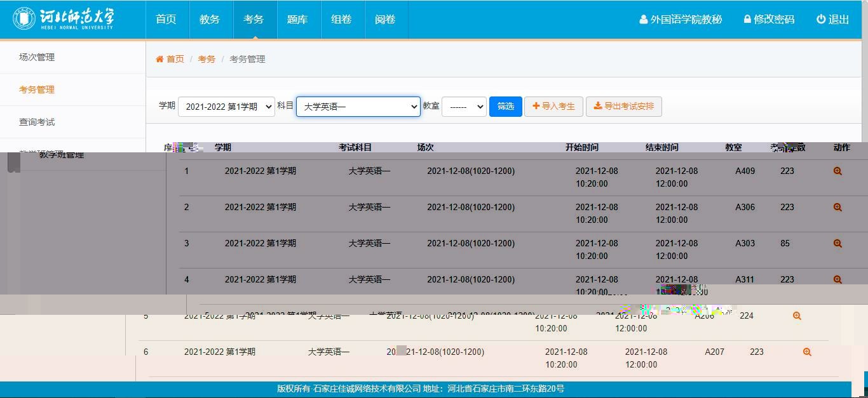Open the 首页 navigation tab
The width and height of the screenshot is (868, 398).
(x=166, y=19)
